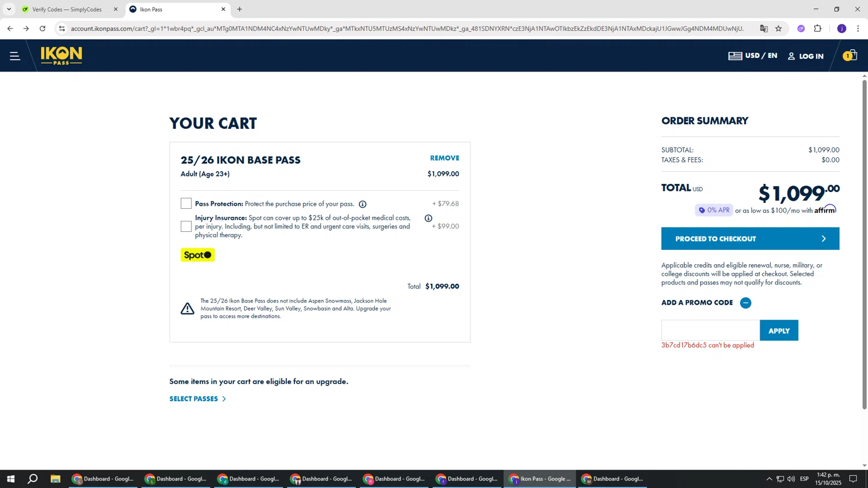The height and width of the screenshot is (488, 868).
Task: Go back to previous page
Action: click(x=10, y=28)
